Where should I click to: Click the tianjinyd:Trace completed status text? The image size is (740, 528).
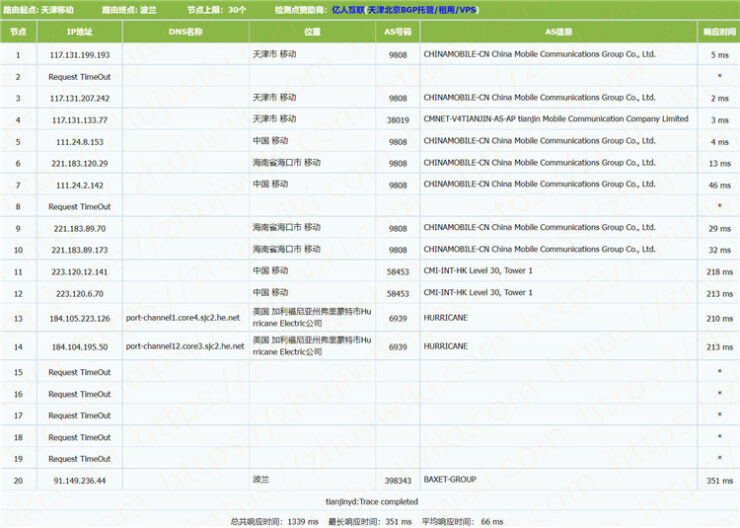tap(372, 502)
